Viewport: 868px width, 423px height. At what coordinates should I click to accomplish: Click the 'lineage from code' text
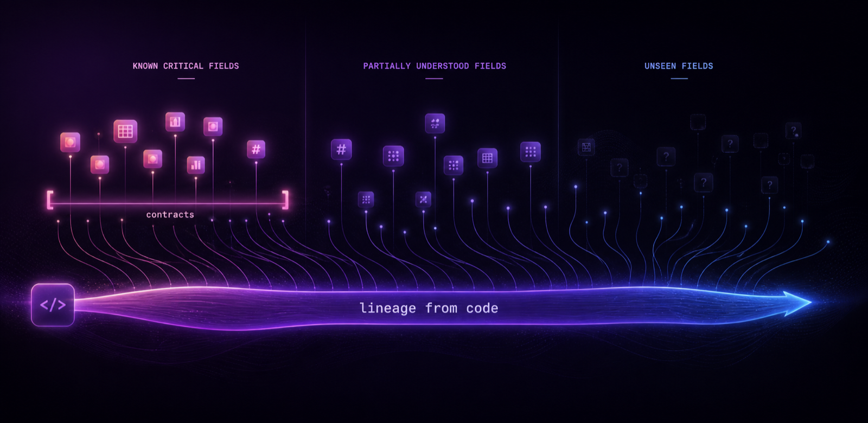429,308
